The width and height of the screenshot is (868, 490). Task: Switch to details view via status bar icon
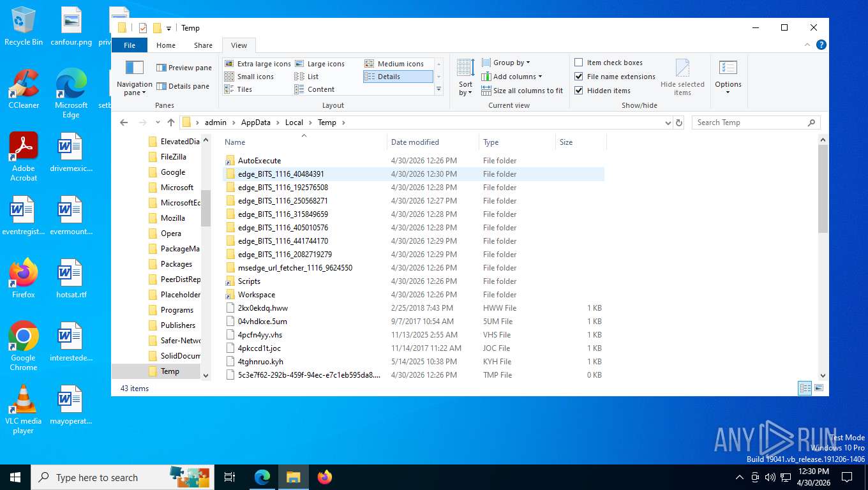pyautogui.click(x=805, y=388)
